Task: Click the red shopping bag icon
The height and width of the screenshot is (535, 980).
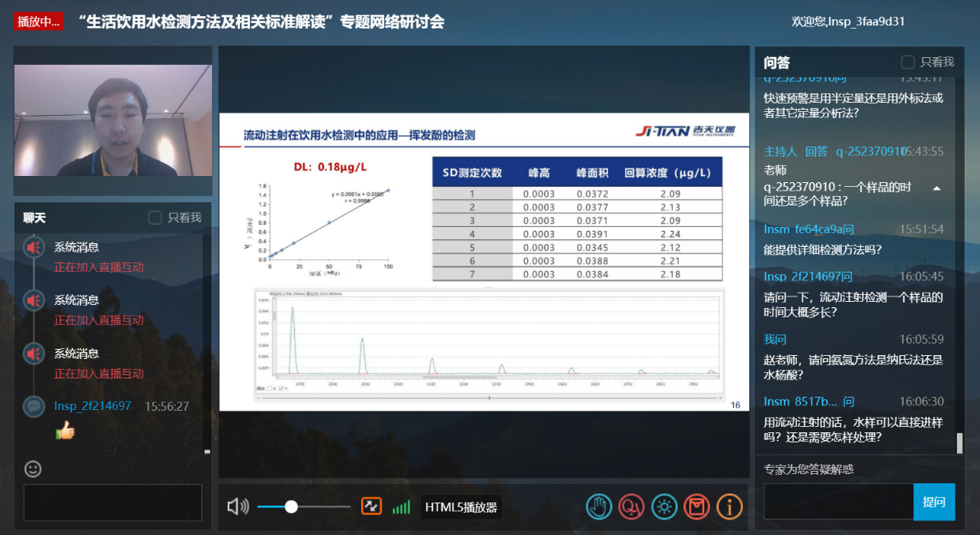Action: coord(697,506)
